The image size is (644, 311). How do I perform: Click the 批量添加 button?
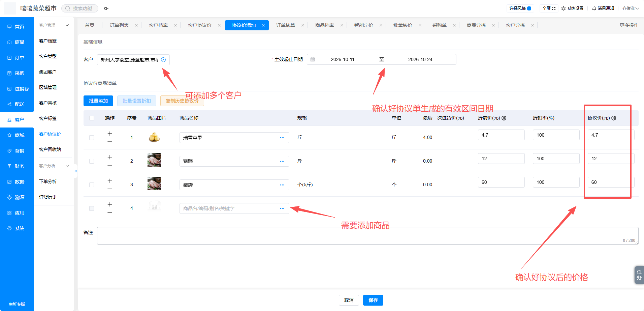click(x=98, y=101)
